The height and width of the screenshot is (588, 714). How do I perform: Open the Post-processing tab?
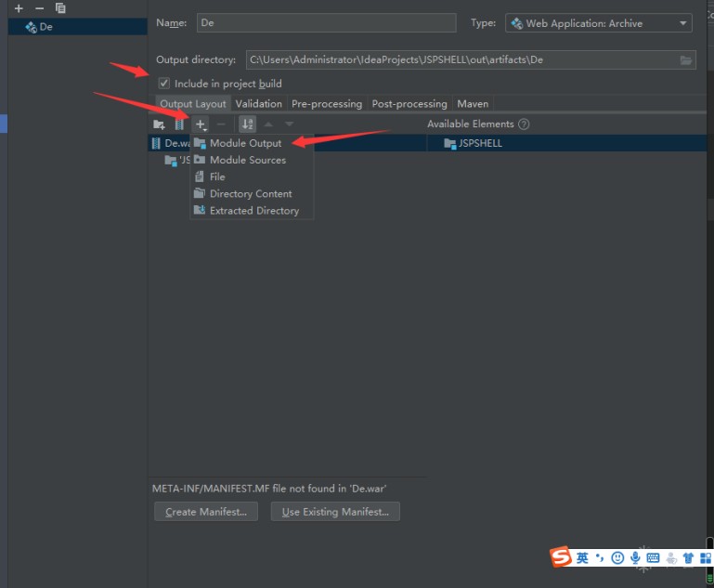click(409, 104)
